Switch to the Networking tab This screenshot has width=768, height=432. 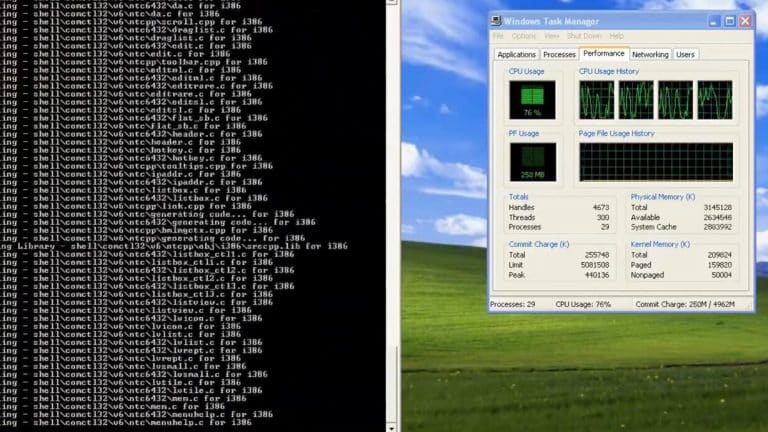650,55
